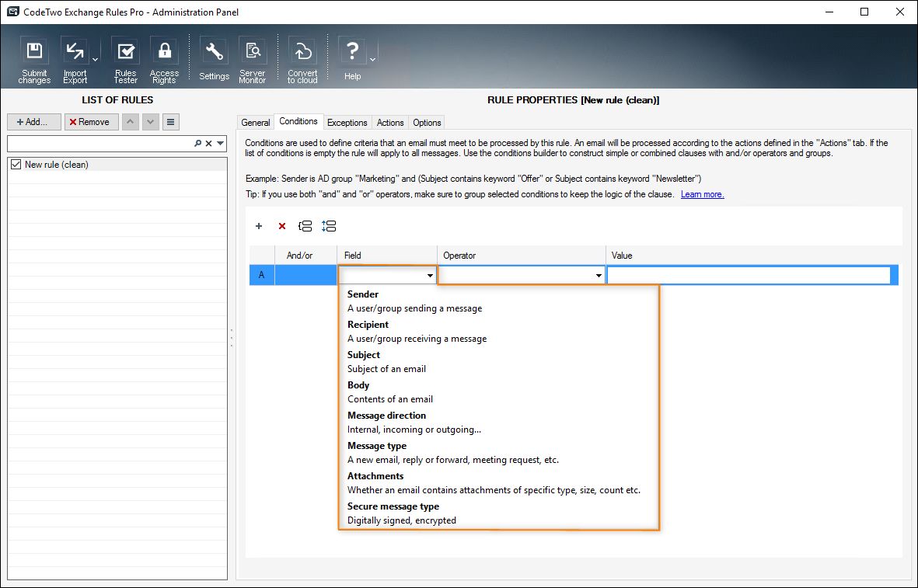The image size is (918, 588).
Task: Click the Add... rule button
Action: point(34,122)
